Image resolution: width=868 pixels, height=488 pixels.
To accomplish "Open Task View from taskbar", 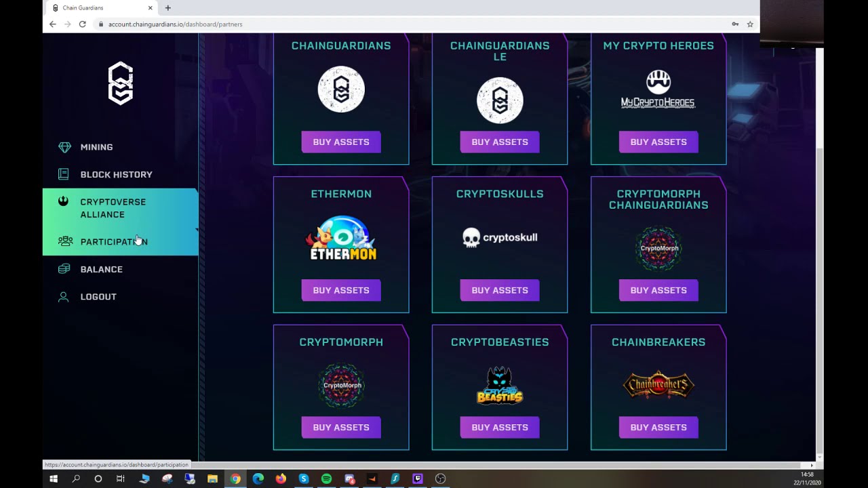I will point(121,479).
